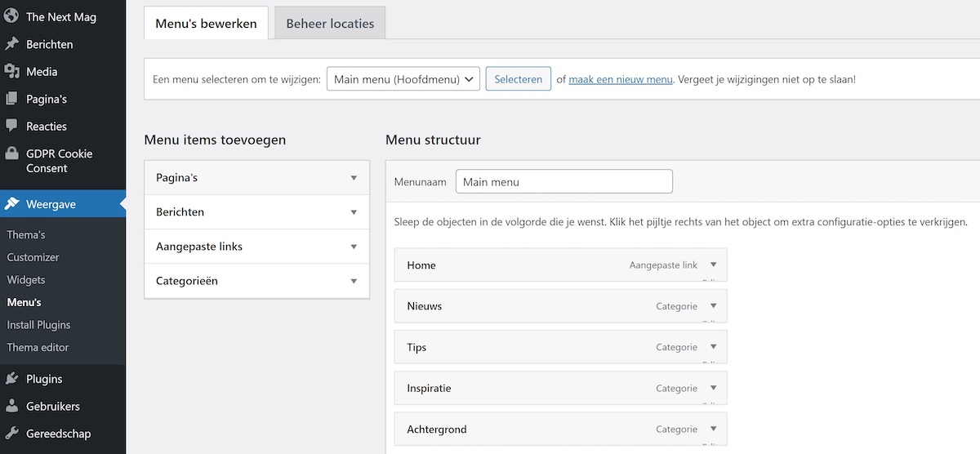The width and height of the screenshot is (980, 454).
Task: Click the Menunaam input field
Action: tap(564, 181)
